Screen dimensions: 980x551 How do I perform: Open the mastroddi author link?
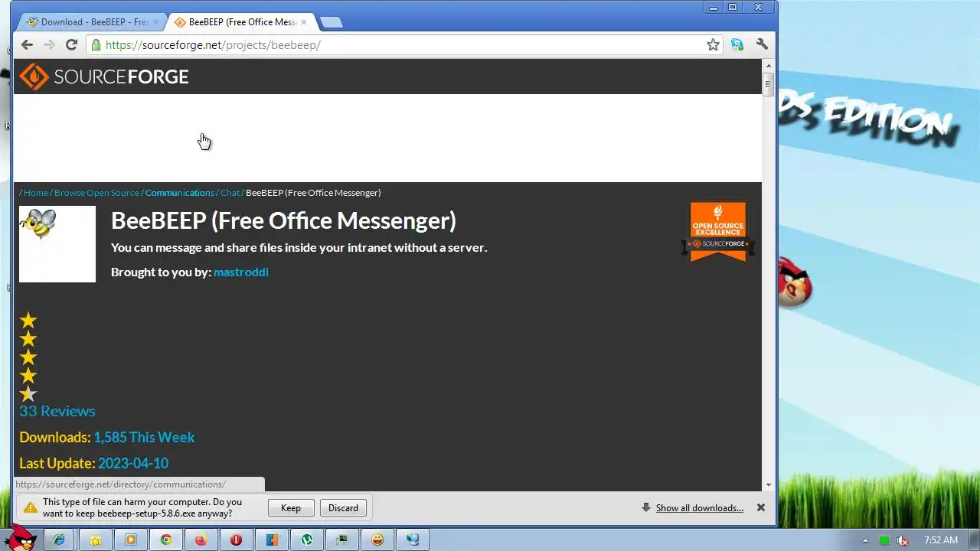tap(241, 272)
